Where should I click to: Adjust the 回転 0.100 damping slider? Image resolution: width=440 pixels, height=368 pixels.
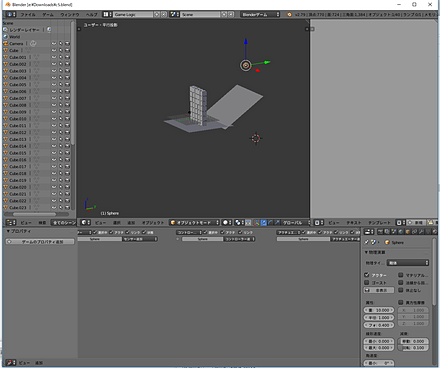coord(413,348)
